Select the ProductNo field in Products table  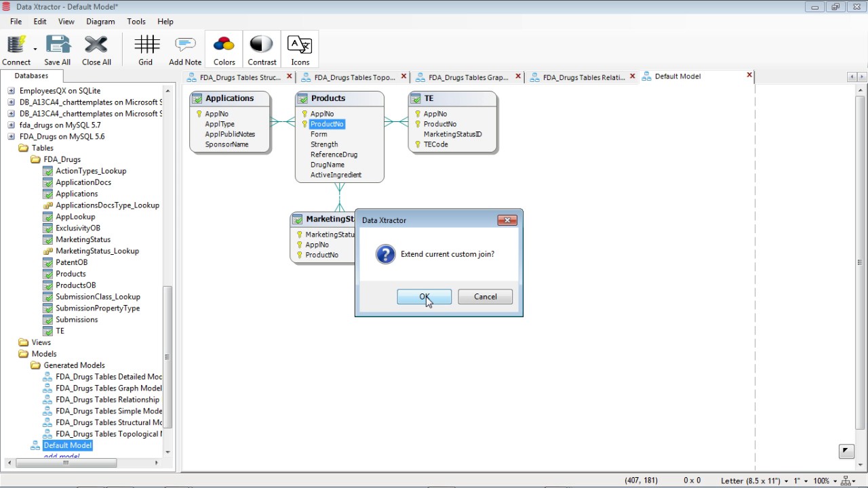coord(327,124)
